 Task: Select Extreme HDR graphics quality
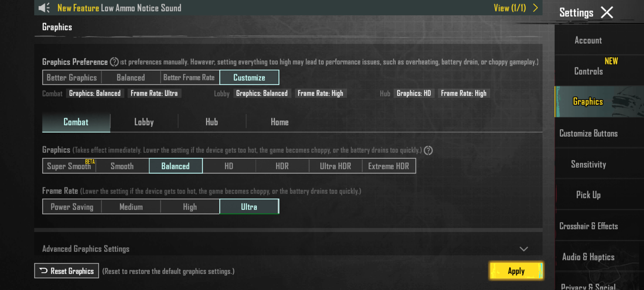[x=388, y=166]
